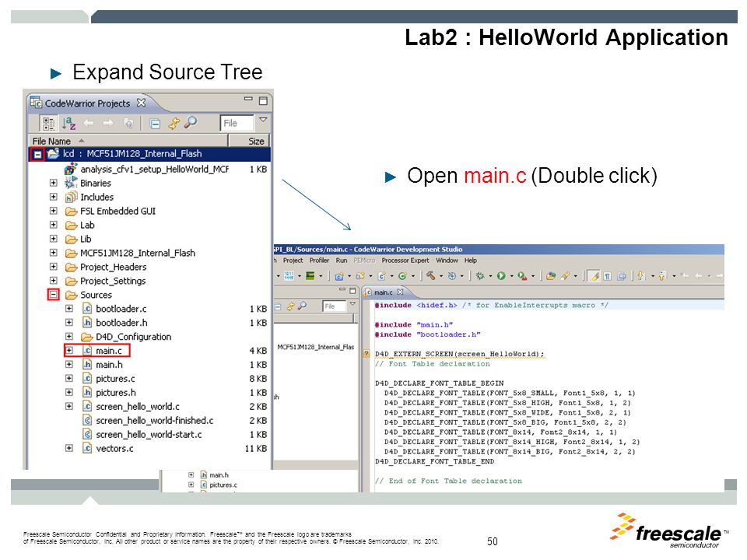Viewport: 747px width, 560px height.
Task: Click the Size column header
Action: [249, 141]
